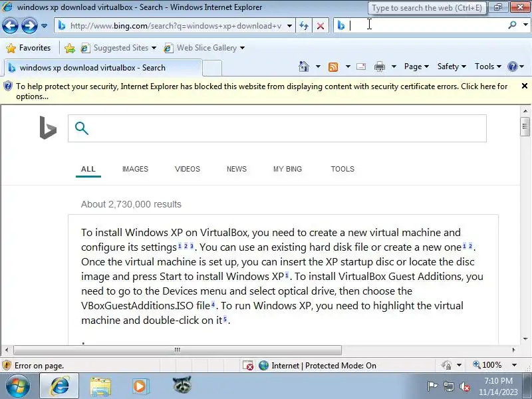Focus the Bing page search field

coord(277,128)
